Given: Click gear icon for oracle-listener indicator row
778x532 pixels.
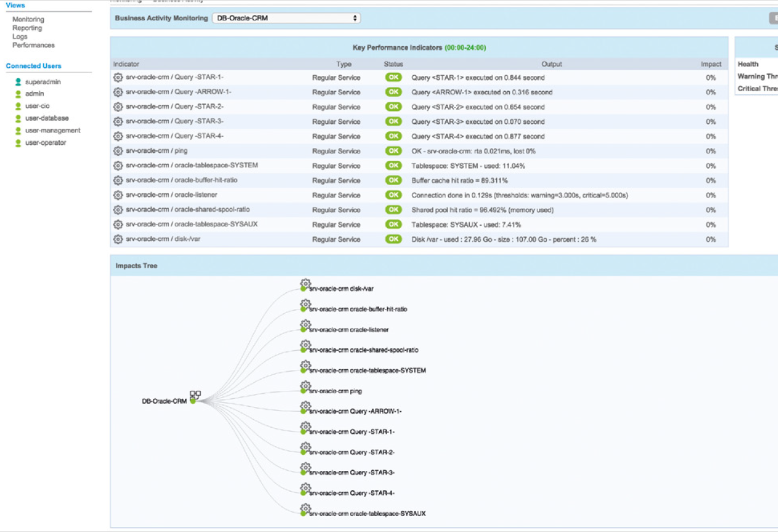Looking at the screenshot, I should [x=118, y=195].
